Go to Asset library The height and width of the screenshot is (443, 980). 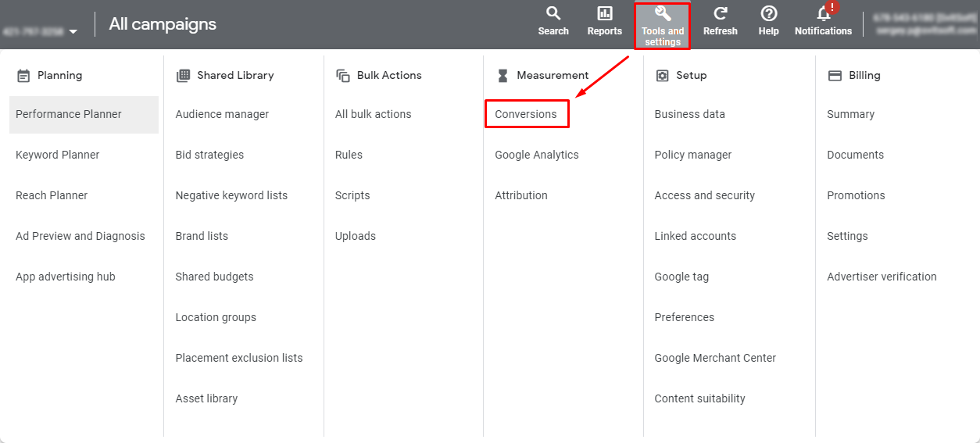click(206, 398)
